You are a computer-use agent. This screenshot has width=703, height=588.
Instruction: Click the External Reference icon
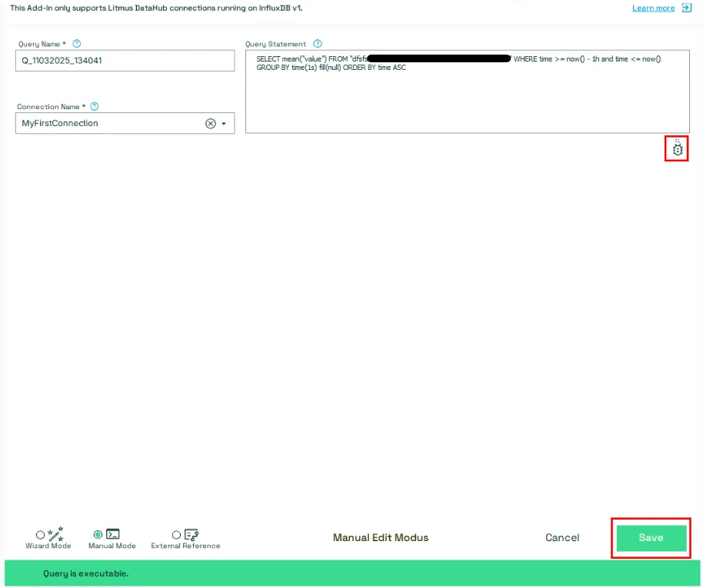tap(192, 534)
